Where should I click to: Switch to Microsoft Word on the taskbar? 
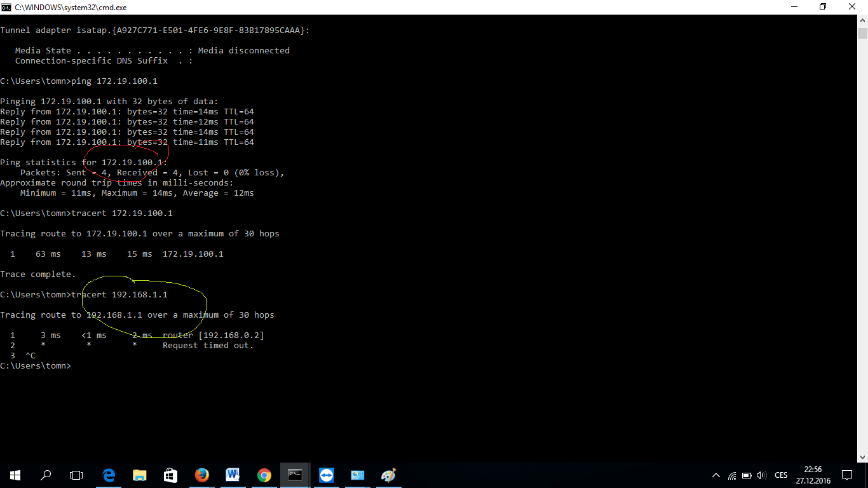pyautogui.click(x=233, y=475)
